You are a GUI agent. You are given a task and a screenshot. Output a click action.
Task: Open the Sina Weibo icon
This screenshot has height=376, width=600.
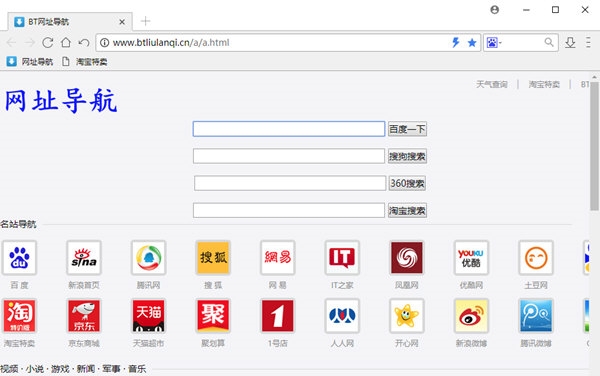coord(471,316)
